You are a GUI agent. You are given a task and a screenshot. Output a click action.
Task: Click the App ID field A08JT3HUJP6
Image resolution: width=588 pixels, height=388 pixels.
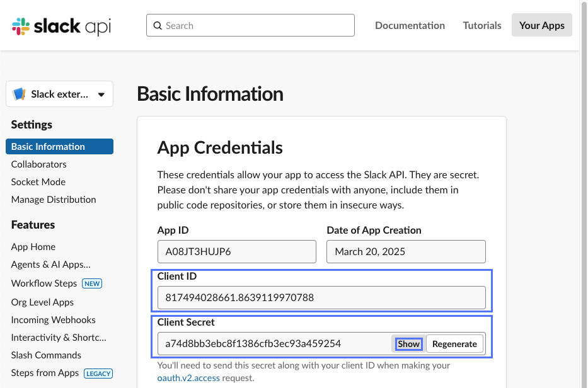(x=236, y=251)
